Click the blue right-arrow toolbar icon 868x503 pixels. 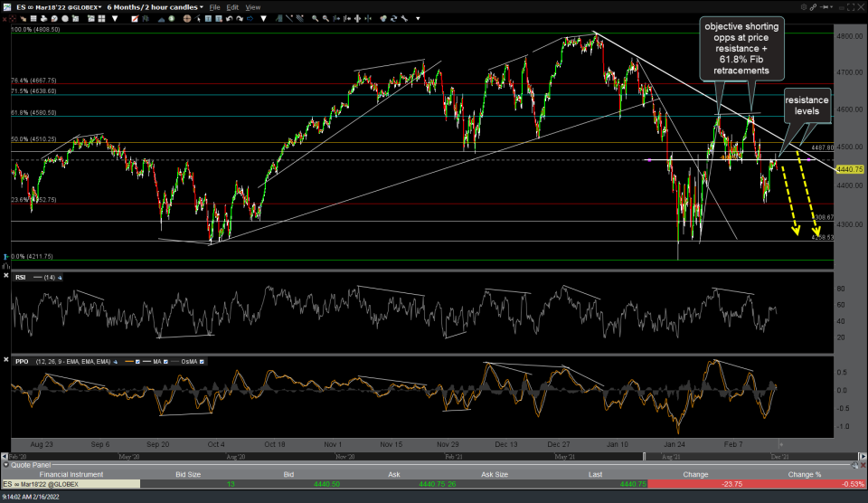(250, 18)
